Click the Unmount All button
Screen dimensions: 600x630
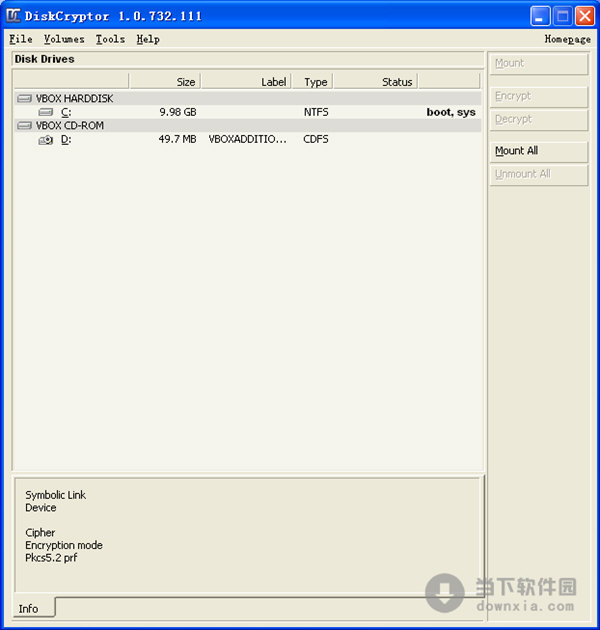[x=538, y=174]
